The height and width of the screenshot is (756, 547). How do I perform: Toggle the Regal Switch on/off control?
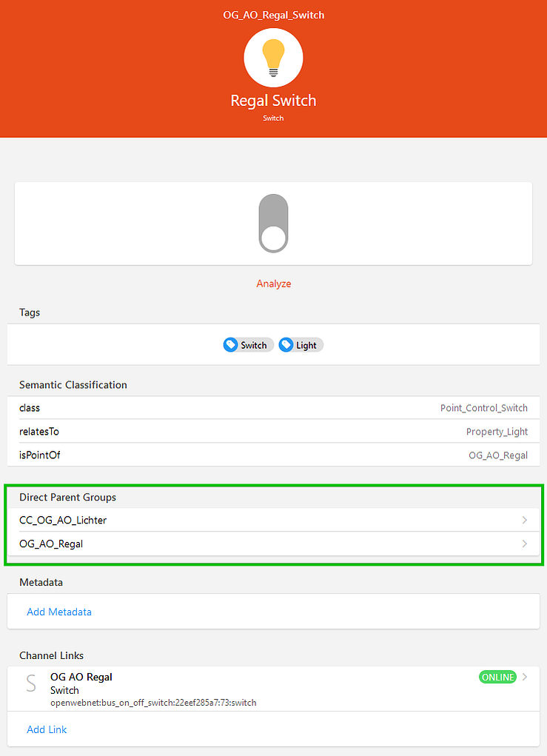point(273,223)
